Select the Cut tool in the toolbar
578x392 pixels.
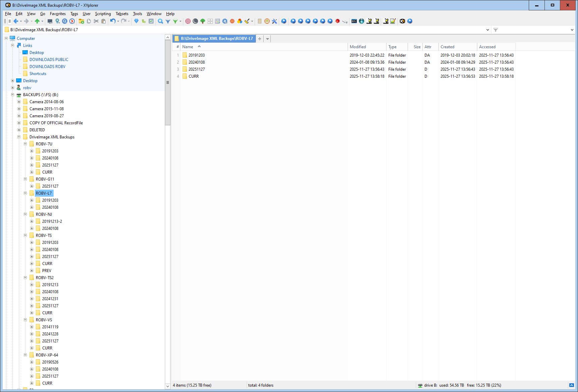click(96, 21)
